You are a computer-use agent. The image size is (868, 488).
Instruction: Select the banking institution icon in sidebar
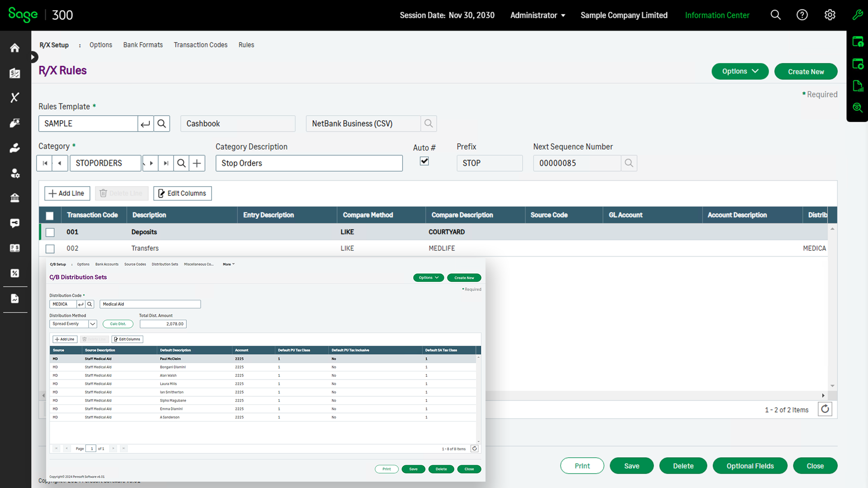click(15, 198)
